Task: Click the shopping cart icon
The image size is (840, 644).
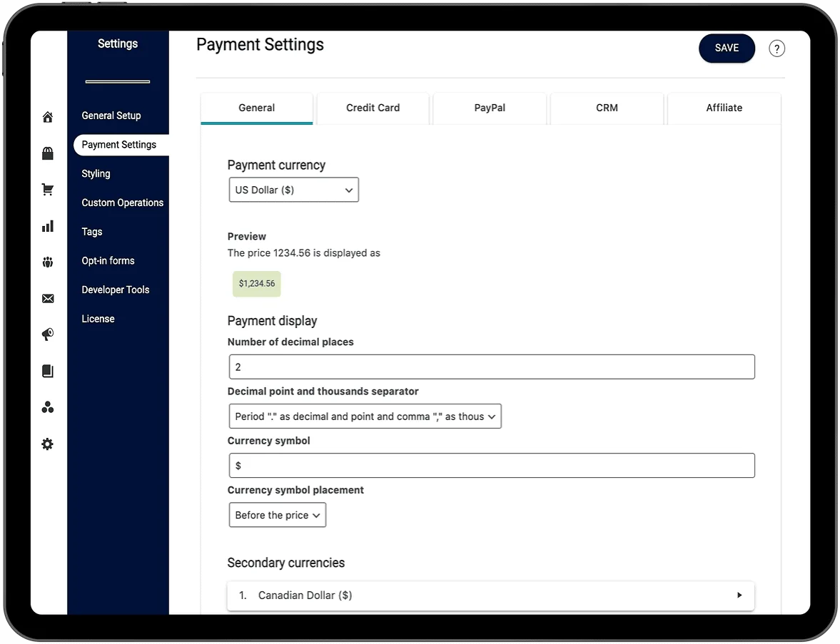Action: point(48,190)
